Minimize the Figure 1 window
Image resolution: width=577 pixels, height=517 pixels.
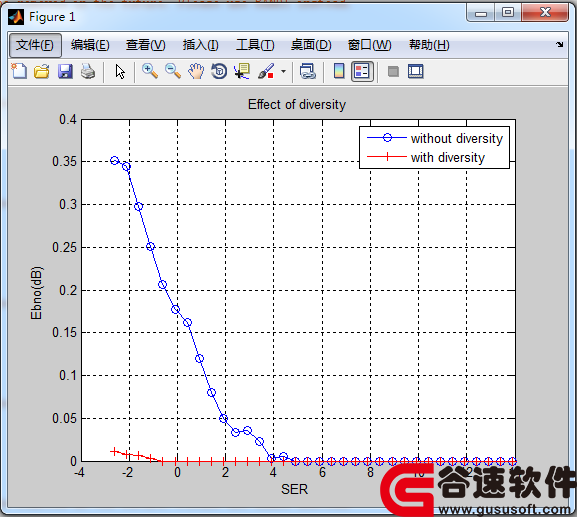481,13
